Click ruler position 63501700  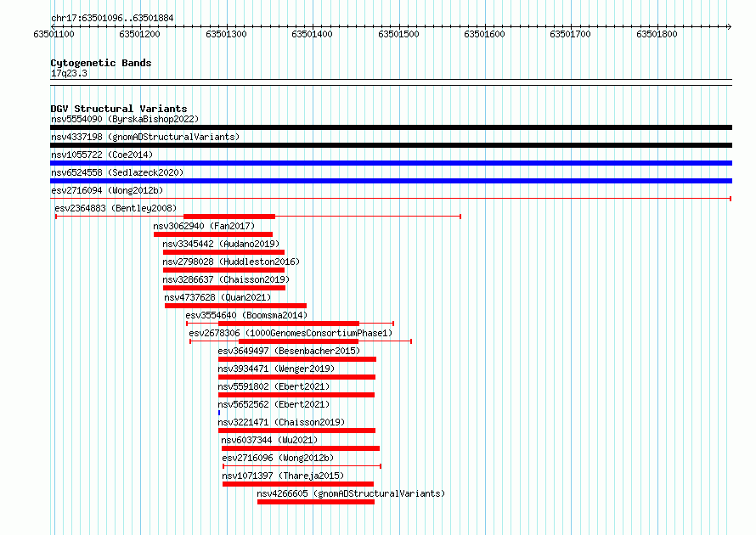click(x=570, y=34)
